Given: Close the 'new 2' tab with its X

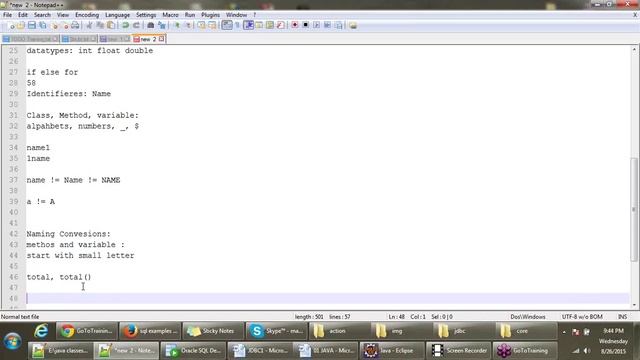Looking at the screenshot, I should pyautogui.click(x=162, y=39).
